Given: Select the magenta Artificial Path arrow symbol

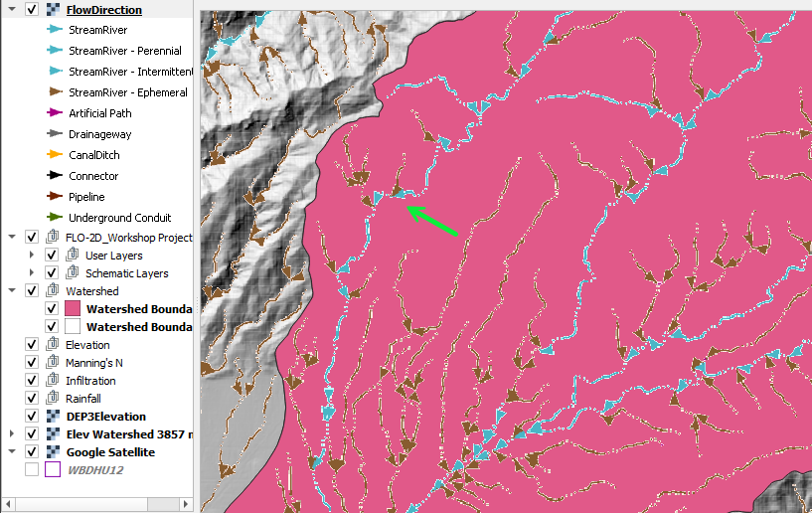Looking at the screenshot, I should (x=56, y=113).
